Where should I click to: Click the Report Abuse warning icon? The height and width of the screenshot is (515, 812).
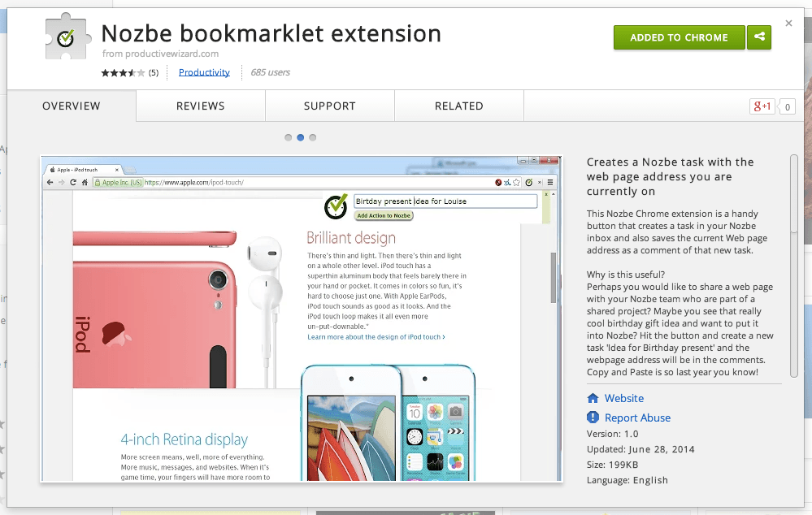[x=593, y=418]
